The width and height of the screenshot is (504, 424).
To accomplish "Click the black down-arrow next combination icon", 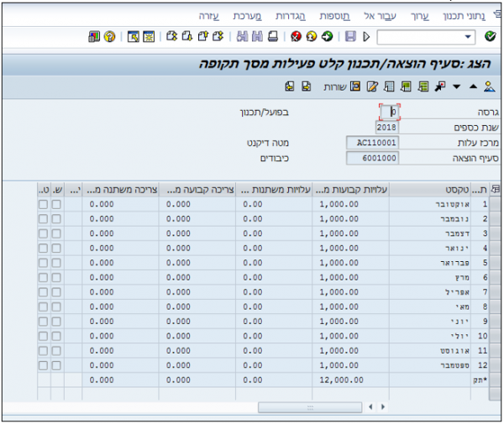I will [456, 86].
